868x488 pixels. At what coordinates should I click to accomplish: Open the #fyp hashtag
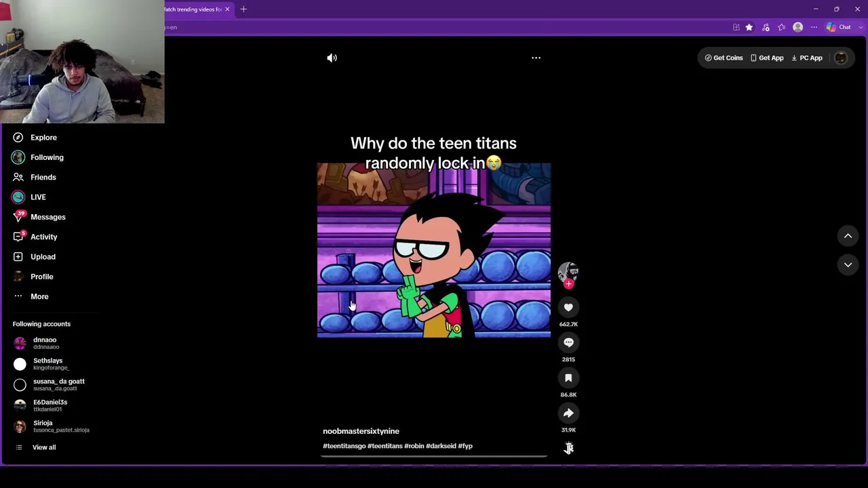tap(465, 446)
